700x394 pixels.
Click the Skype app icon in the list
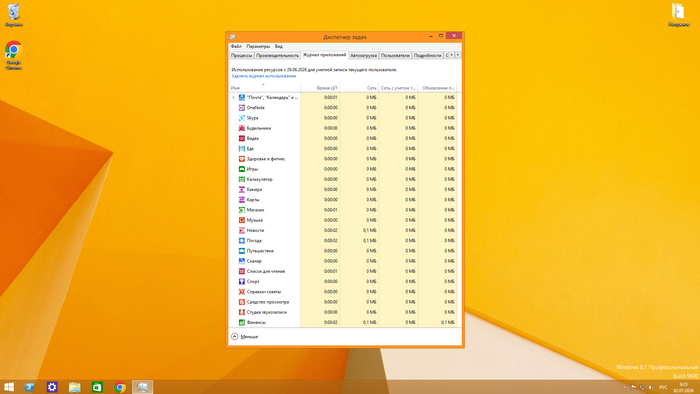click(242, 118)
